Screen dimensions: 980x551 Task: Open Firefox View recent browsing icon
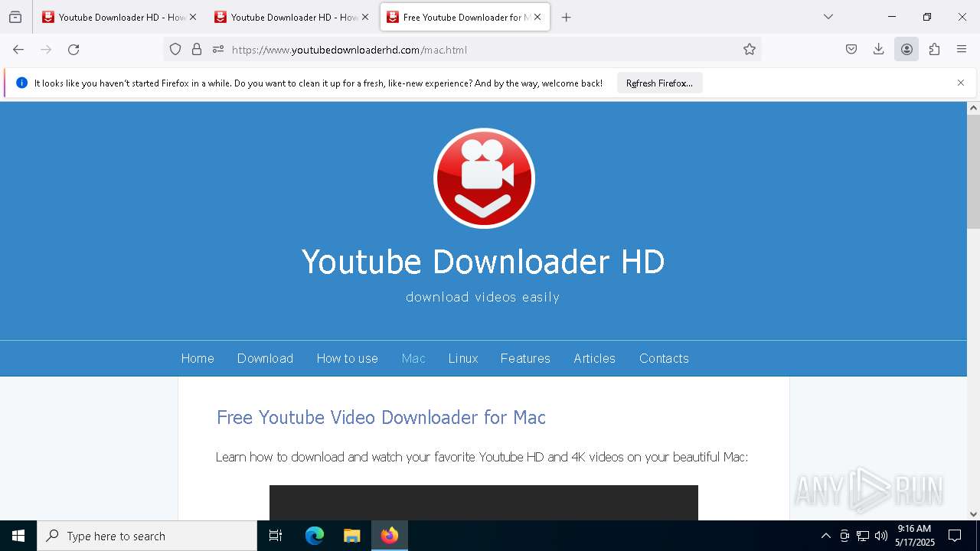pyautogui.click(x=15, y=17)
